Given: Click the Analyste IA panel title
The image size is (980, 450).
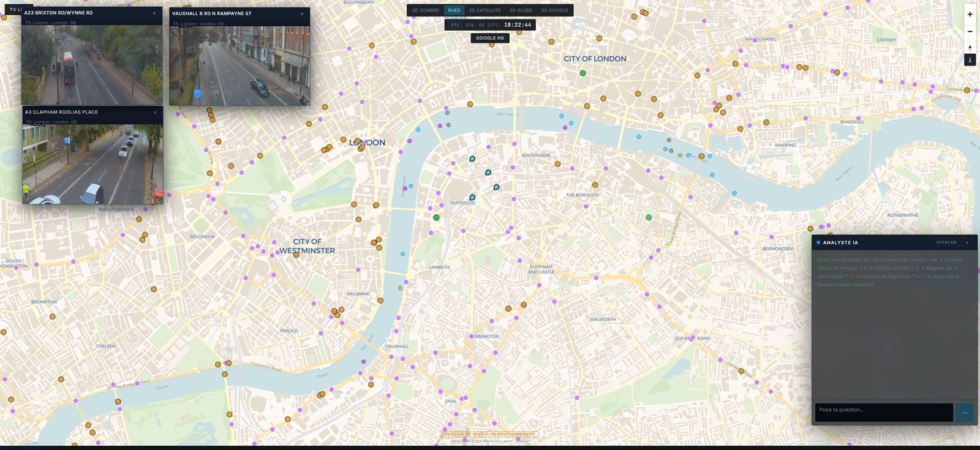Looking at the screenshot, I should [x=840, y=242].
